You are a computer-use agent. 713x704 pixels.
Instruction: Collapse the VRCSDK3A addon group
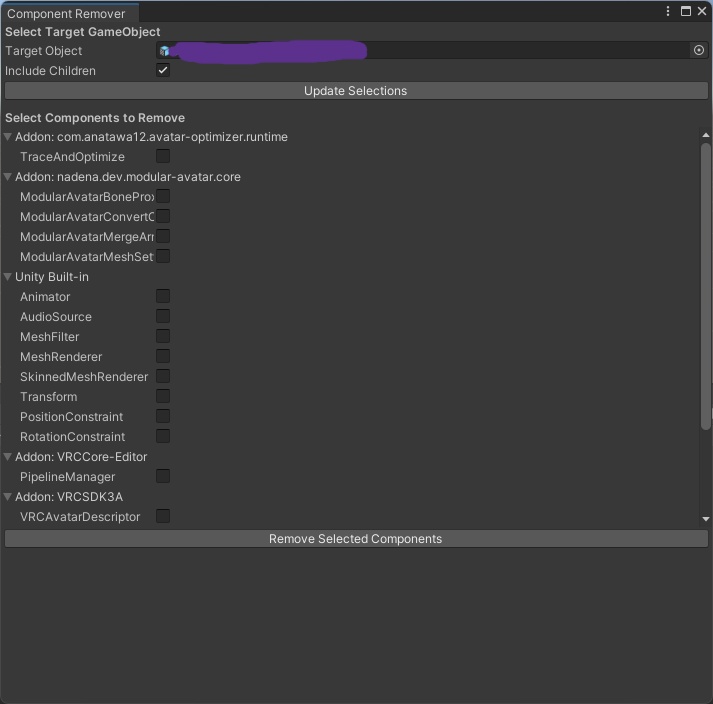pos(8,497)
